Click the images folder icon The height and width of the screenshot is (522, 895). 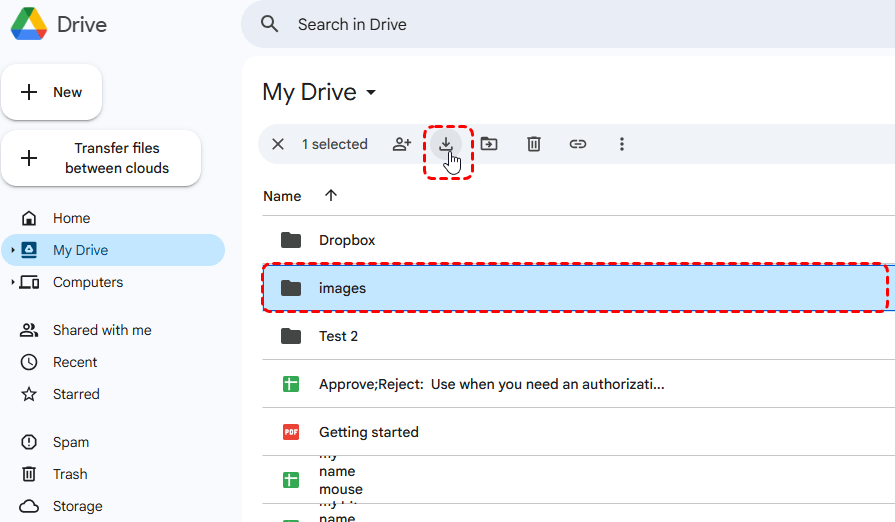291,288
